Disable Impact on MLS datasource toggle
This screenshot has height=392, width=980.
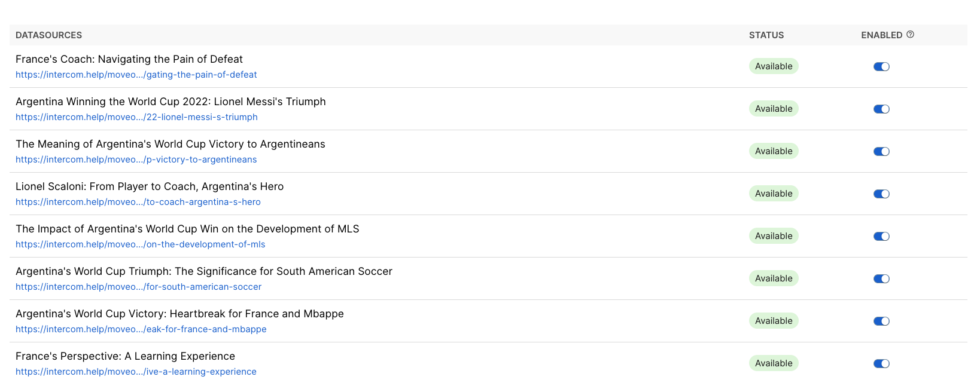[x=881, y=237]
